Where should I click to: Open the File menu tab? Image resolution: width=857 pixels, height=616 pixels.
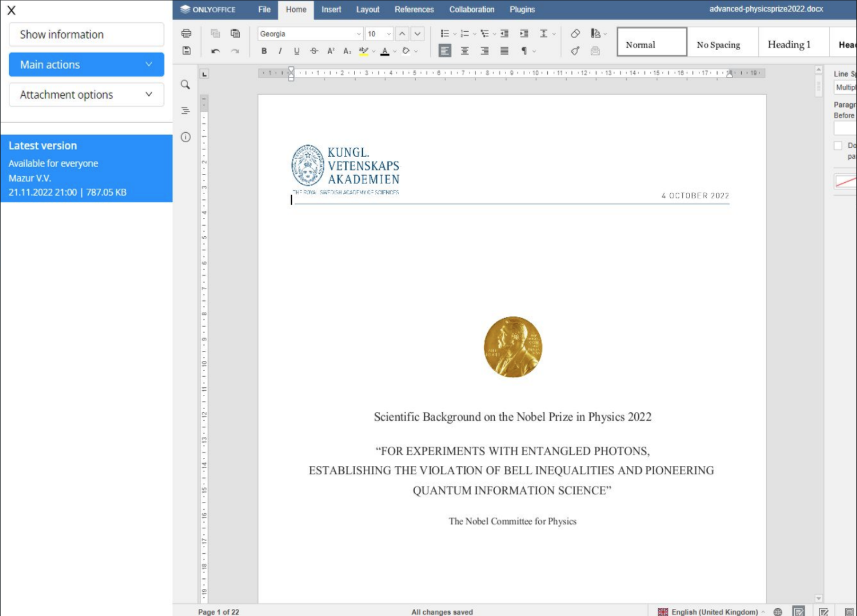[x=265, y=9]
